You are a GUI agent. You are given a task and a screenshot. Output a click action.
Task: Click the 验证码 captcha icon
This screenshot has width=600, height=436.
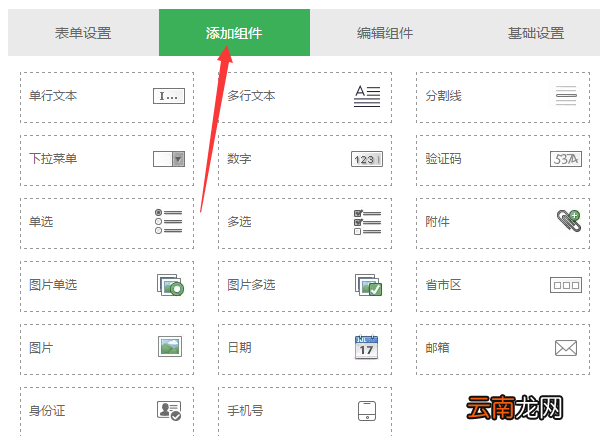click(566, 159)
